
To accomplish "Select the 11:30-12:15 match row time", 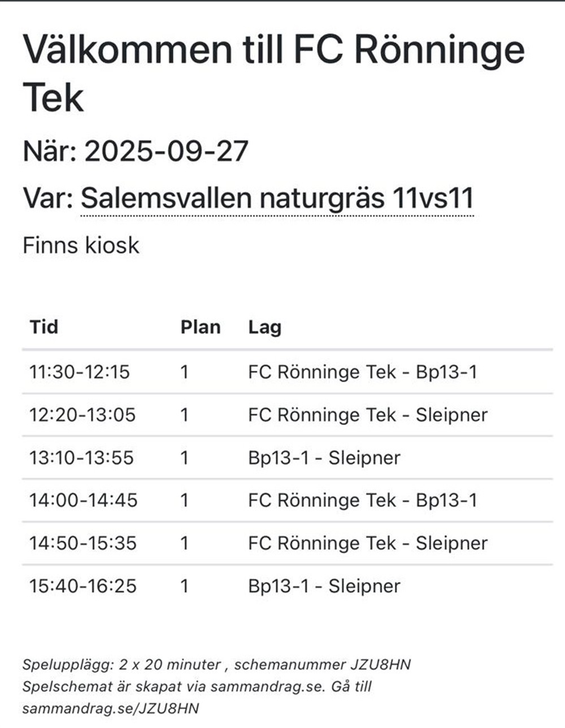I will 80,372.
